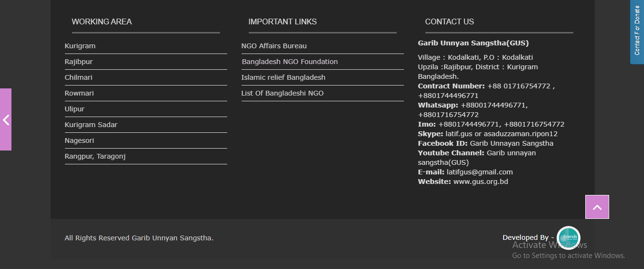Click the Garib Unnyan Sangstha(GUS) contact heading
This screenshot has width=644, height=269.
tap(473, 43)
